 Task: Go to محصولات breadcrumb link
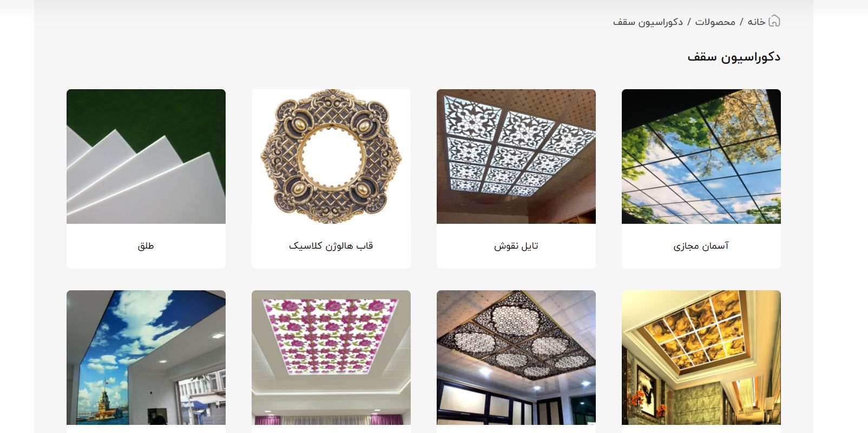click(x=715, y=22)
